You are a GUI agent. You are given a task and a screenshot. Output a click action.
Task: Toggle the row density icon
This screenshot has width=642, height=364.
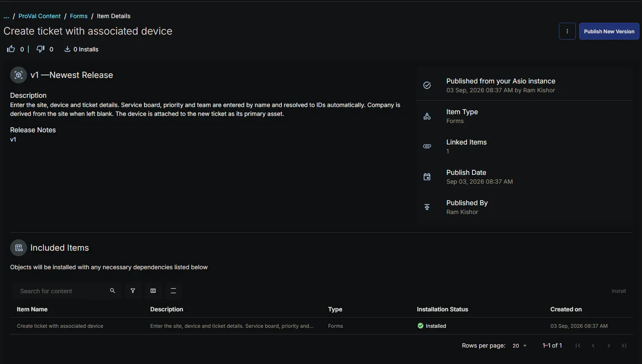[x=173, y=291]
